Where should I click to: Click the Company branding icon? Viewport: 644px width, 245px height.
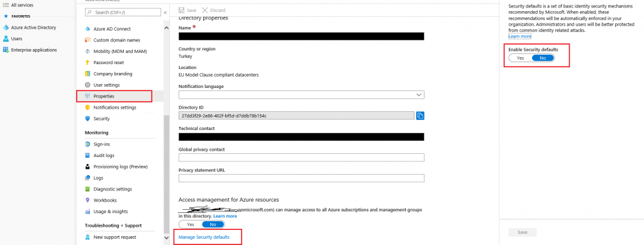pos(87,74)
